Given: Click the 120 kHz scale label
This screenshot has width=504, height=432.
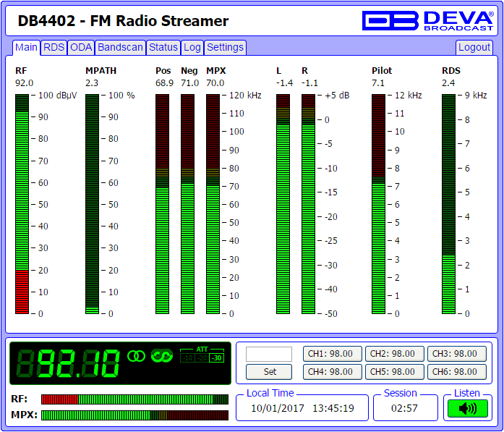Looking at the screenshot, I should tap(245, 96).
